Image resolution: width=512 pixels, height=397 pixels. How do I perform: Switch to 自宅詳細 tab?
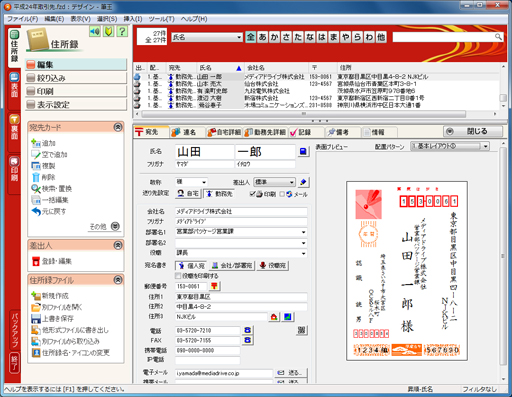tap(224, 132)
